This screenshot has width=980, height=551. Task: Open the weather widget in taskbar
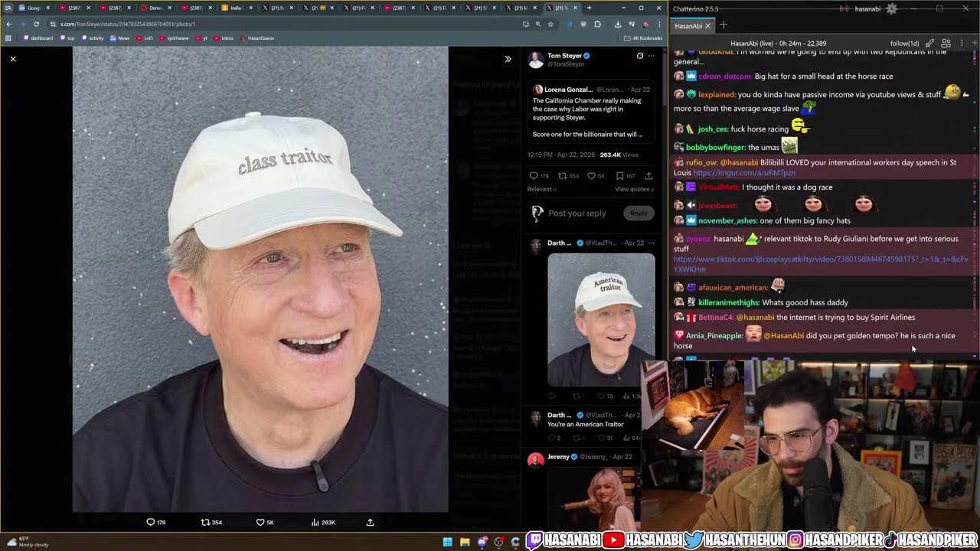(x=28, y=541)
